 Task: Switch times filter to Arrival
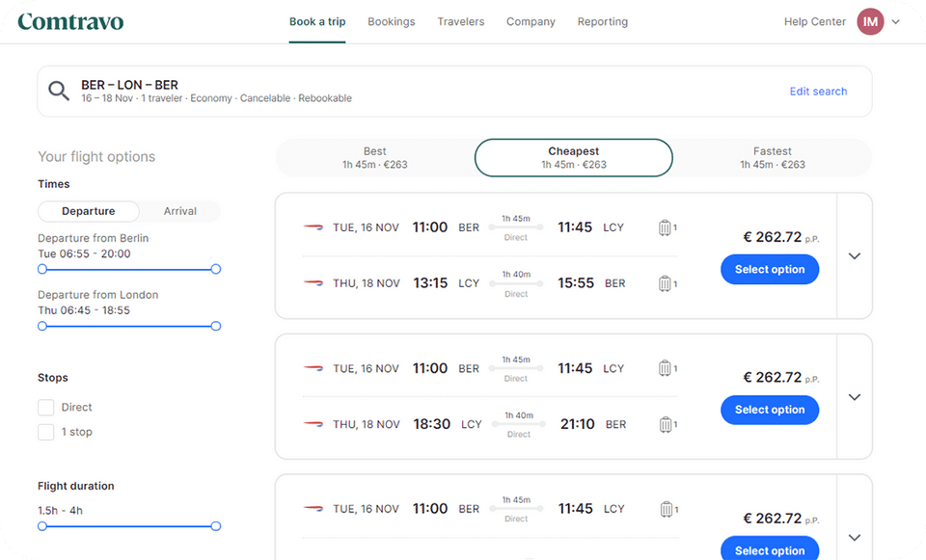[179, 211]
